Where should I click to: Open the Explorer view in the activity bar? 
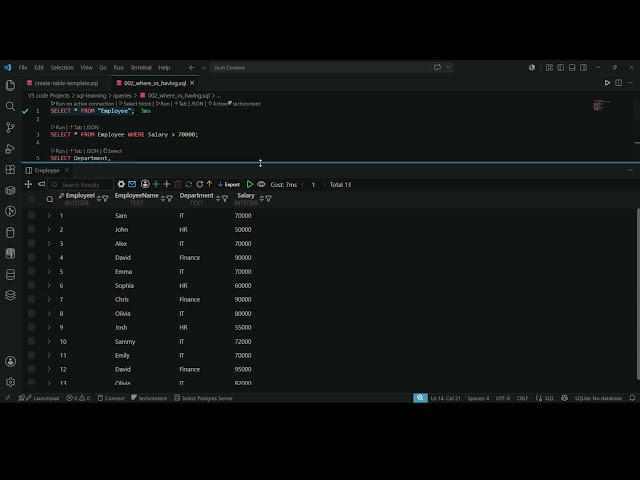pyautogui.click(x=10, y=85)
